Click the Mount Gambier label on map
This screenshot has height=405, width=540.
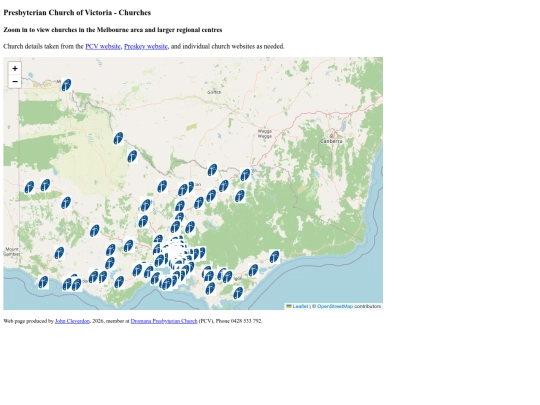click(12, 251)
